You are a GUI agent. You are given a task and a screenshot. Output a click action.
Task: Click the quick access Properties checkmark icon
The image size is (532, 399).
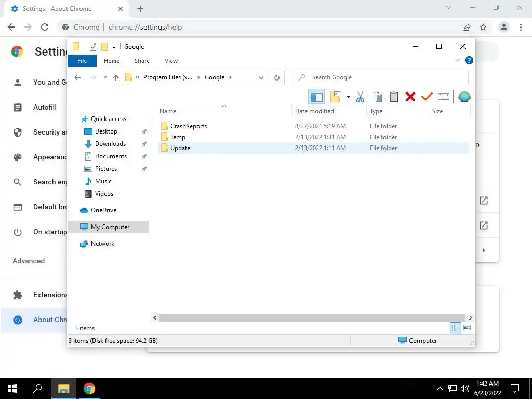tap(92, 47)
